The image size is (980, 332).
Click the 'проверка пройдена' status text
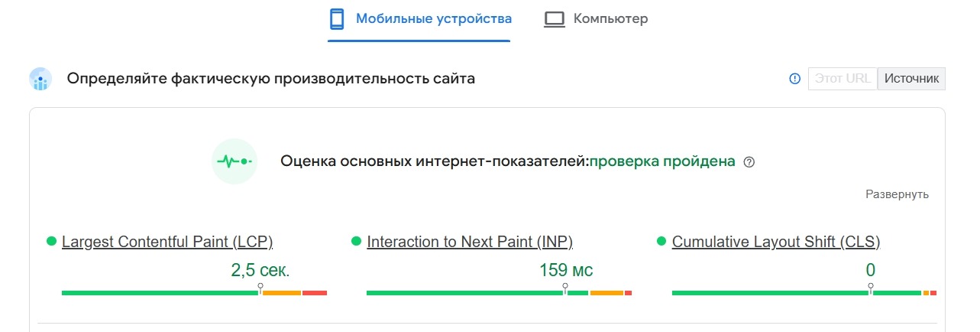pyautogui.click(x=662, y=161)
